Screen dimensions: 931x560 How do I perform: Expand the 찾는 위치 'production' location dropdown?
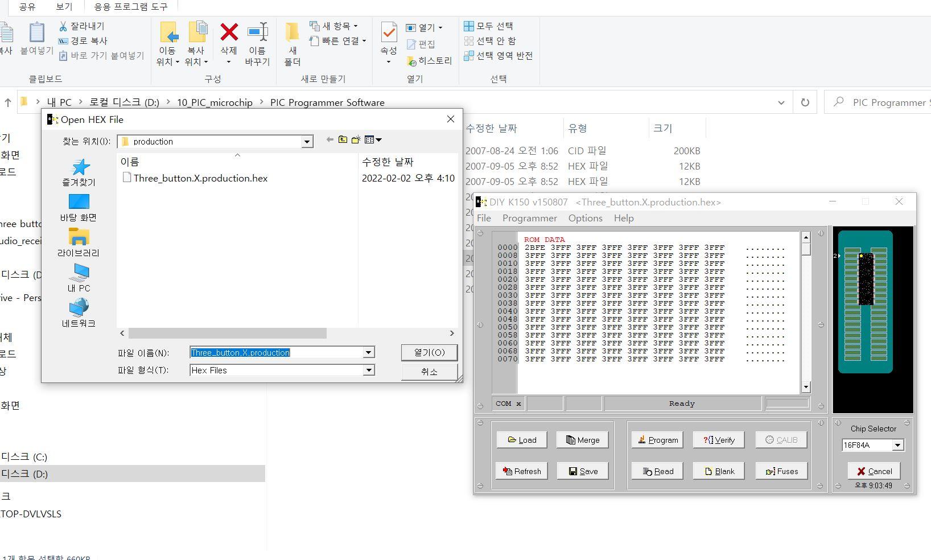[307, 141]
